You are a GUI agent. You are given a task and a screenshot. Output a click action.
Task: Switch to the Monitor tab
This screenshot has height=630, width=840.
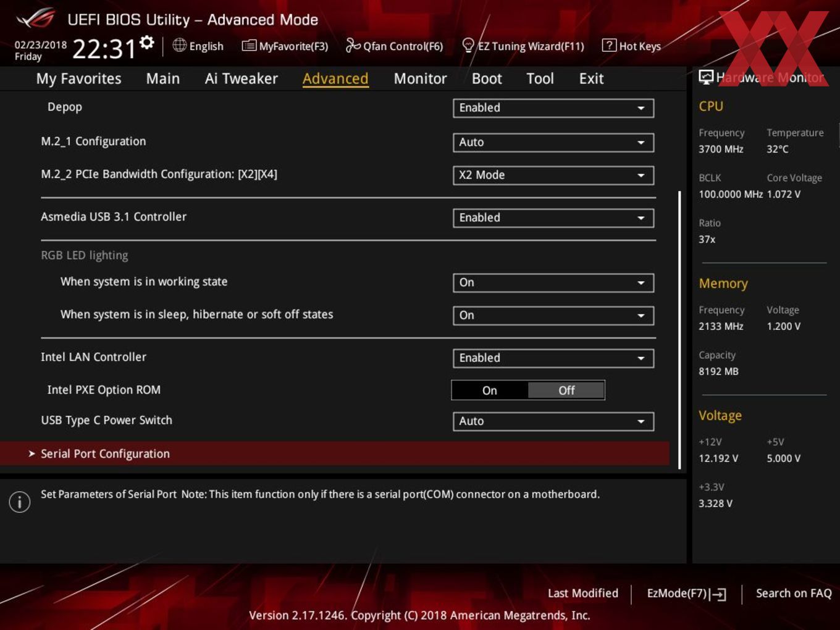pos(420,78)
